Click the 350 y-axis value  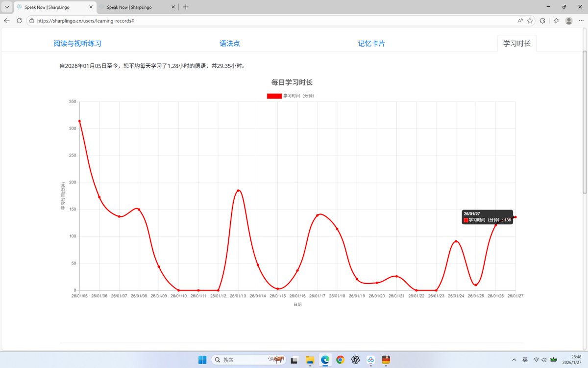(x=73, y=102)
